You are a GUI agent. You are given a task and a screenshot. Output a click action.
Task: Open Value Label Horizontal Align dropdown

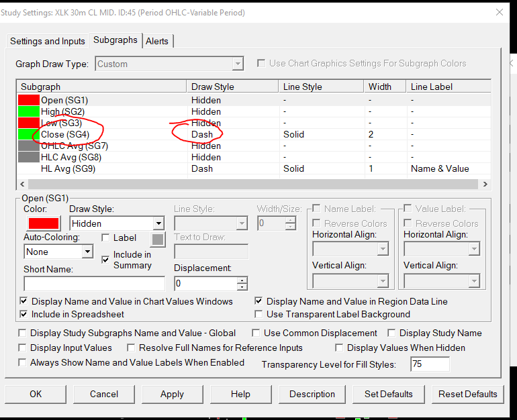point(442,249)
